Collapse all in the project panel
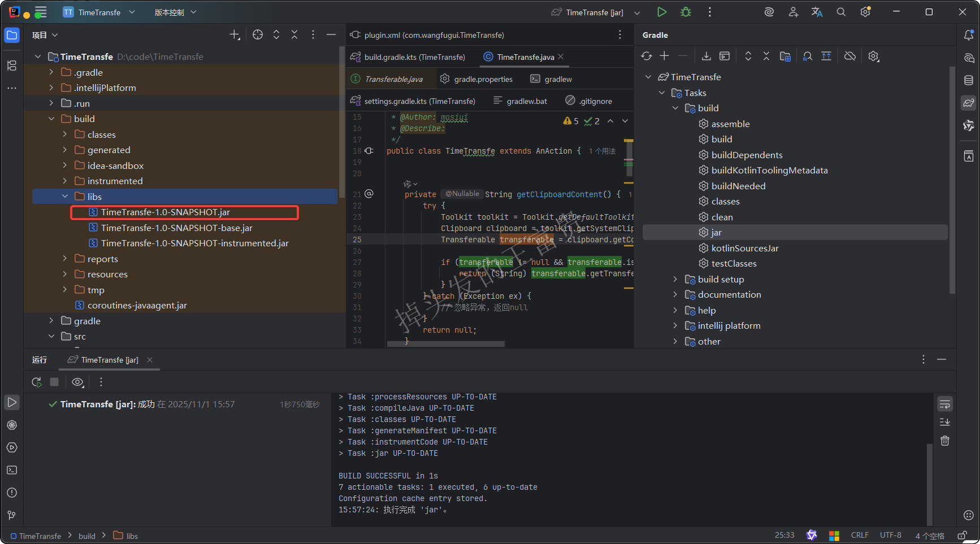Screen dimensions: 980x544 (294, 35)
